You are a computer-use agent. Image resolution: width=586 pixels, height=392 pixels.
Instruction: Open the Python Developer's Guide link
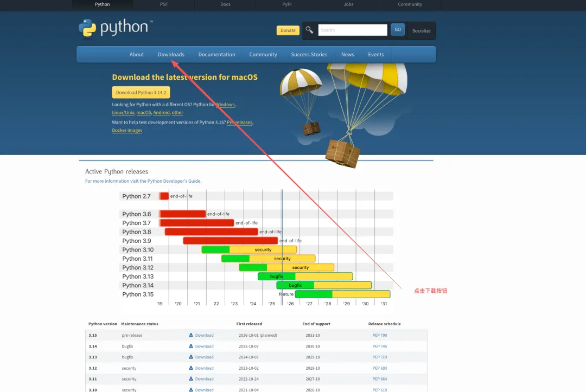(x=174, y=181)
